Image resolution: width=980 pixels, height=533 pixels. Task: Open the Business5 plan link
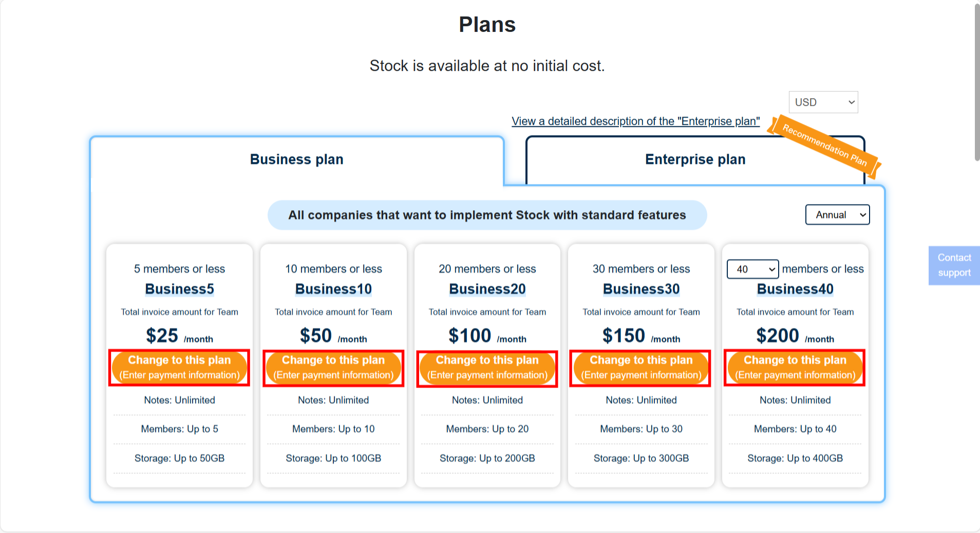pyautogui.click(x=179, y=289)
